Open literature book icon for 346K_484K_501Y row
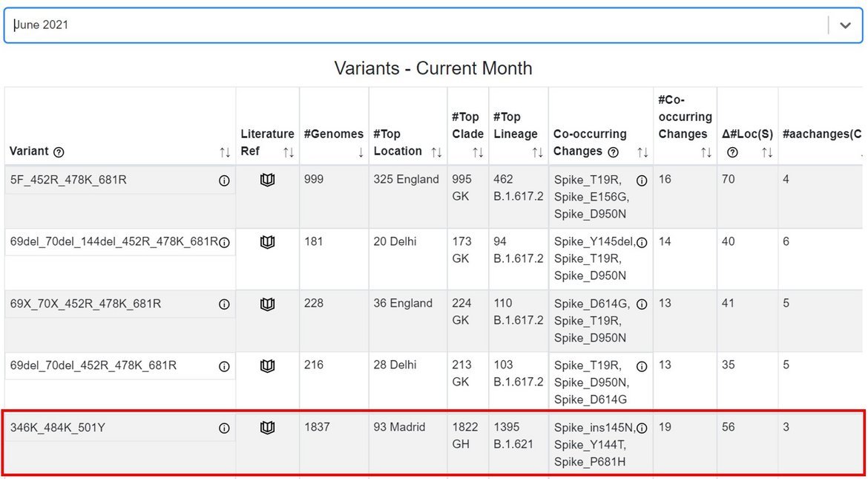The width and height of the screenshot is (868, 479). tap(268, 428)
